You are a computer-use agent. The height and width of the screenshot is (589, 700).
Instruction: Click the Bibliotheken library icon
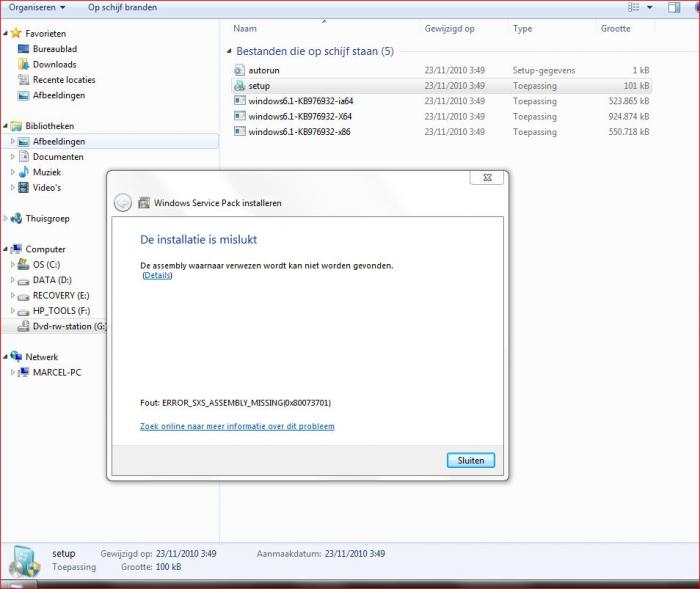tap(16, 126)
